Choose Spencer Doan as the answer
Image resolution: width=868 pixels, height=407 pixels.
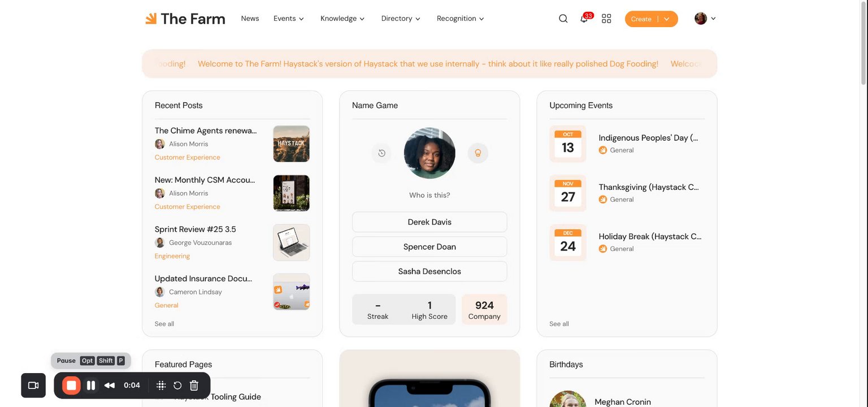pyautogui.click(x=429, y=246)
